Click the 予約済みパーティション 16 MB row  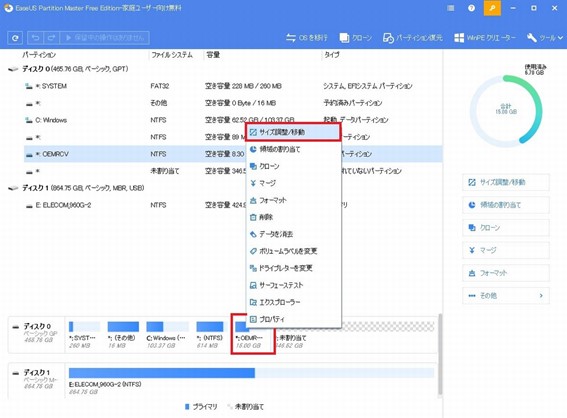pyautogui.click(x=233, y=103)
